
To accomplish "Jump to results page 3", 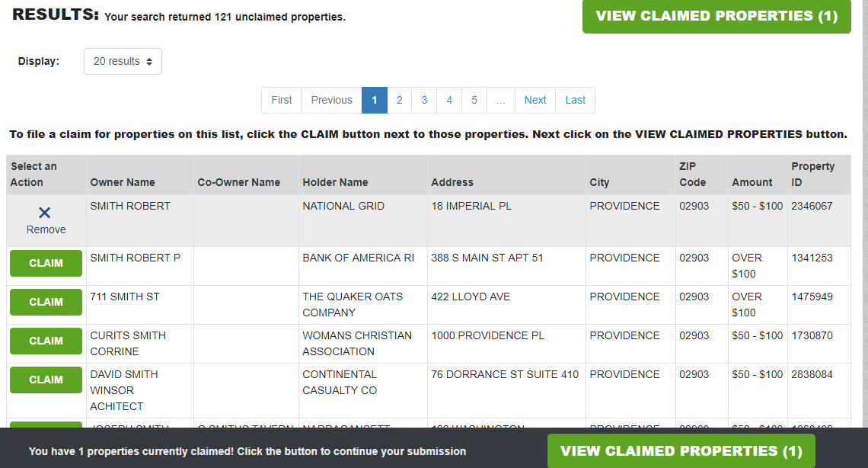I will tap(424, 100).
